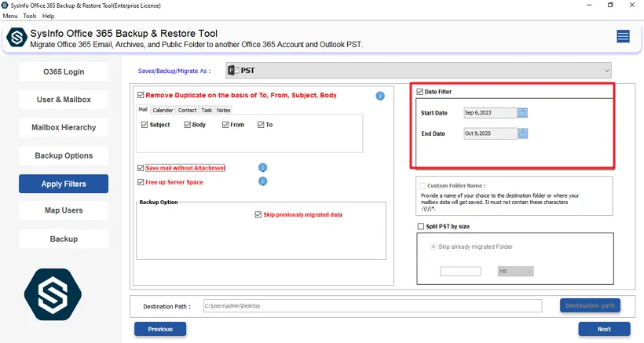Enable Split PST by size checkbox
Image resolution: width=644 pixels, height=343 pixels.
click(421, 227)
